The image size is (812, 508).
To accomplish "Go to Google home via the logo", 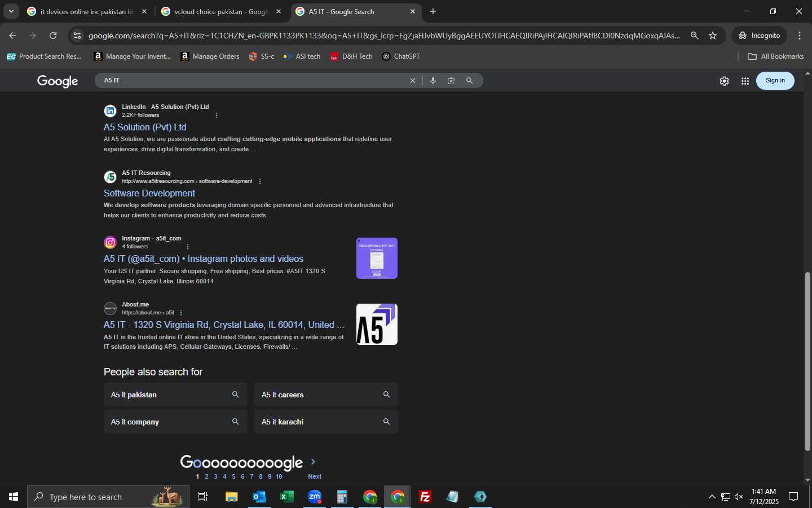I will point(58,81).
